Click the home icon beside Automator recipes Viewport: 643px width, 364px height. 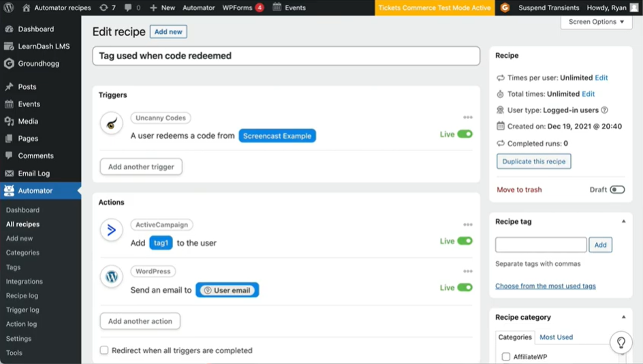[27, 7]
